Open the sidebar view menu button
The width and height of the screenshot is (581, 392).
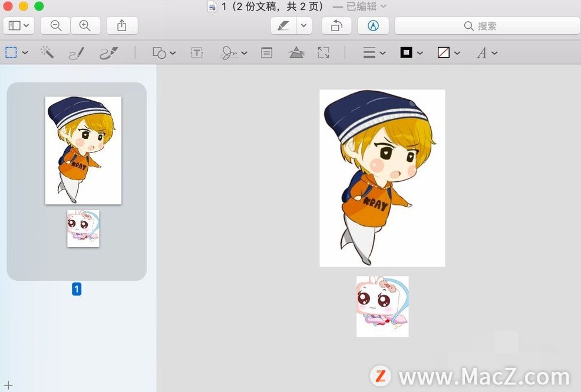point(18,25)
